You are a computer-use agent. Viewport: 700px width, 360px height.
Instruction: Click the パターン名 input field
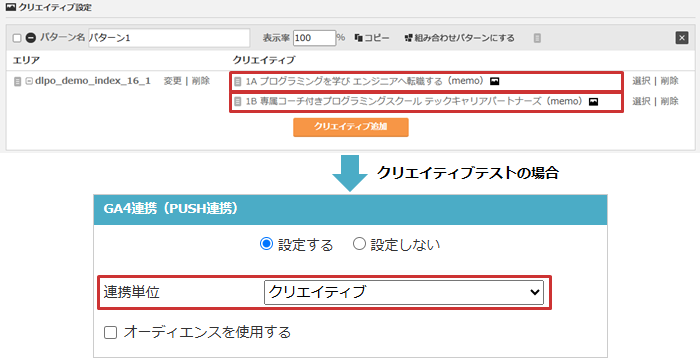(169, 38)
